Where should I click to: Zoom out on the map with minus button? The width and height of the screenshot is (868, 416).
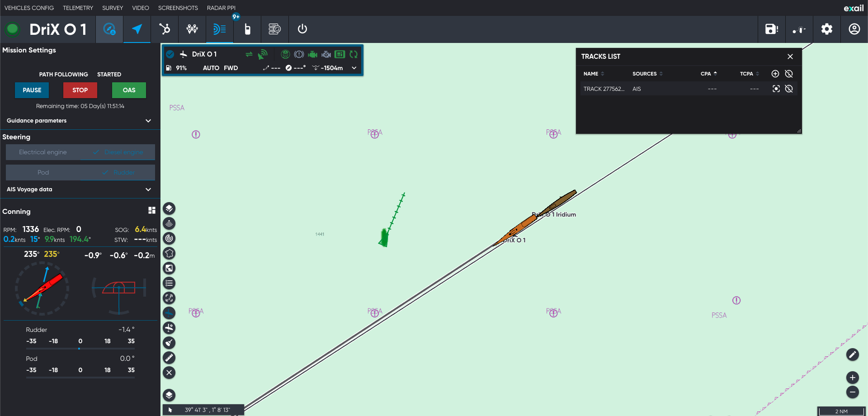[x=853, y=392]
